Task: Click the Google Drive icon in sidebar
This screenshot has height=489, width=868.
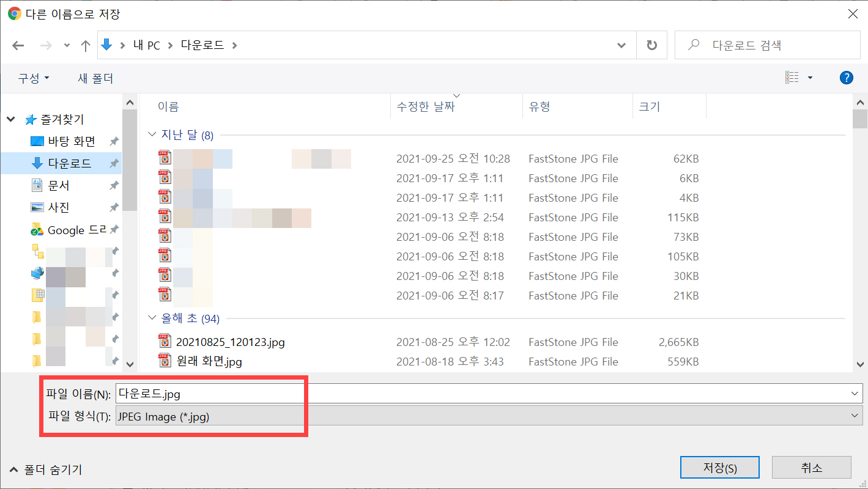Action: pos(37,230)
